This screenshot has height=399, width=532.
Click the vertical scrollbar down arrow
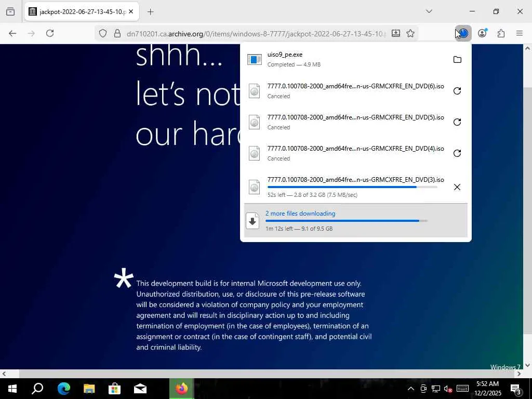point(528,365)
